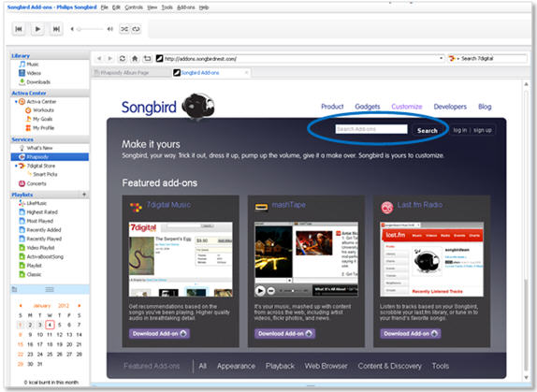Open the Tools menu
The height and width of the screenshot is (392, 537).
[167, 7]
